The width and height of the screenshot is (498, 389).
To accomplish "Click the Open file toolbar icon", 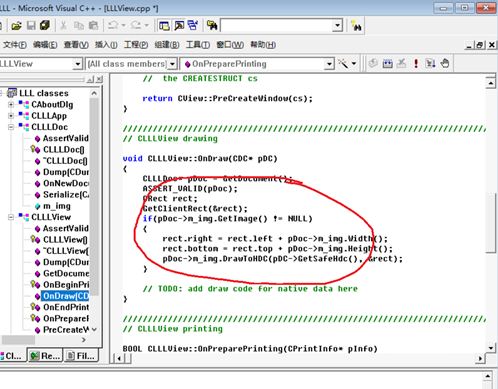I will 16,26.
